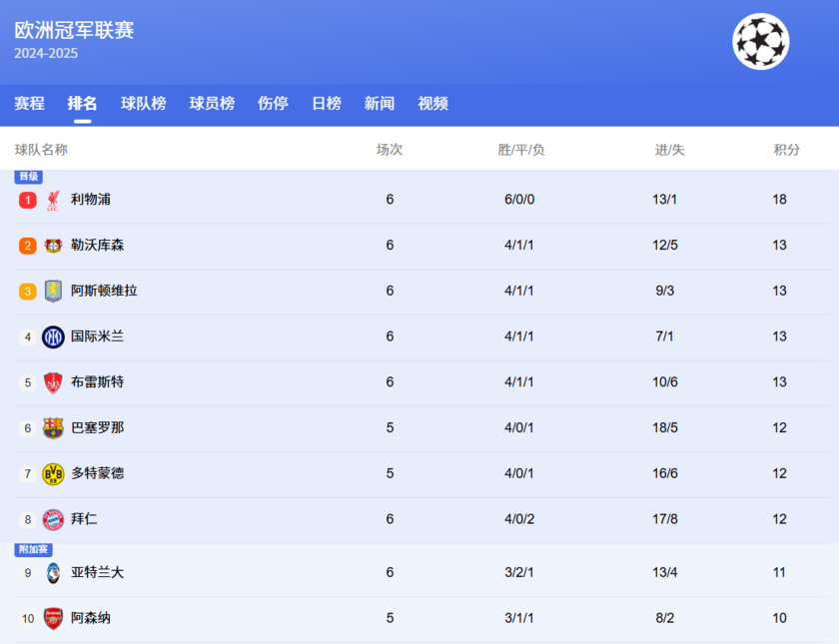Click the team name 利物浦

(x=92, y=199)
